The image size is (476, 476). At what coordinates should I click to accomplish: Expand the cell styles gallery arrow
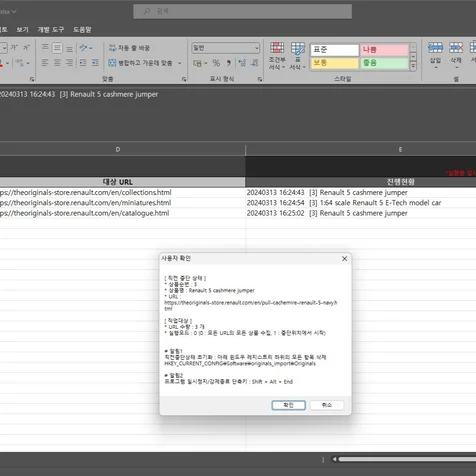click(413, 67)
